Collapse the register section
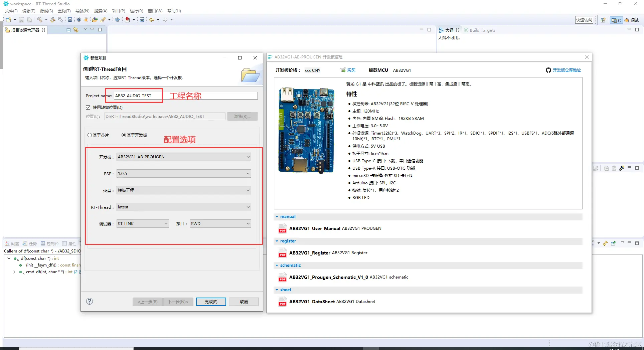 tap(277, 241)
